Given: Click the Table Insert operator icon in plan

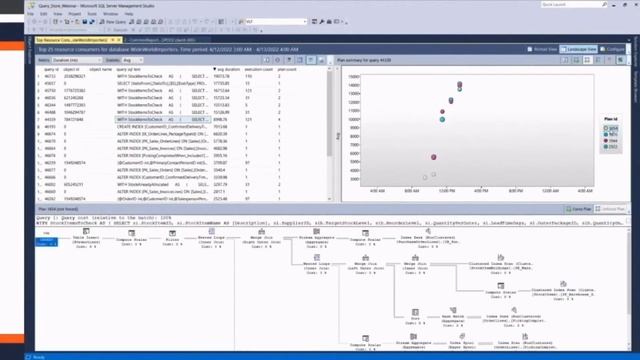Looking at the screenshot, I should click(x=86, y=231).
